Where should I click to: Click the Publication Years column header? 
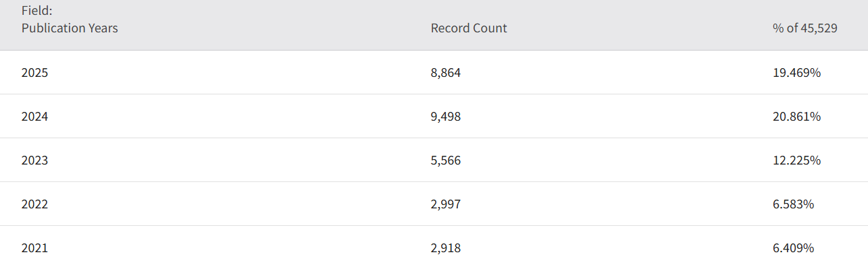click(x=70, y=28)
